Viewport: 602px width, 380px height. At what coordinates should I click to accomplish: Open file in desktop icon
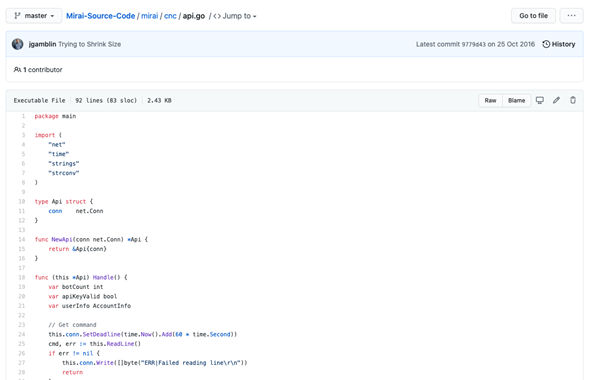540,100
